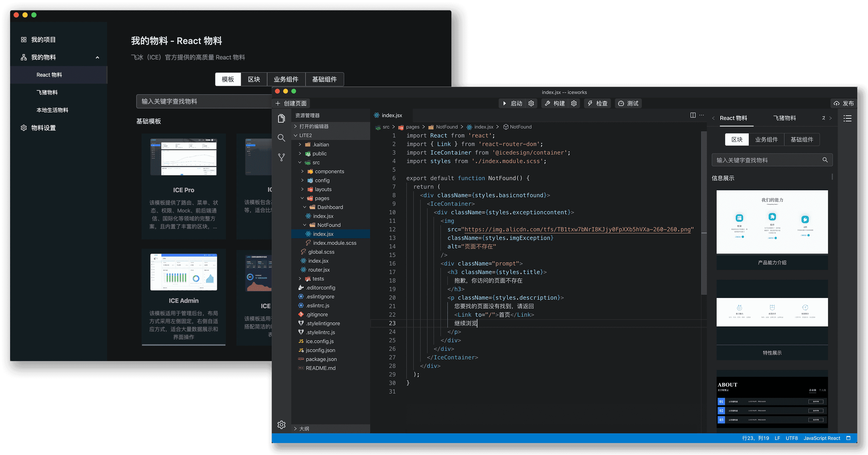This screenshot has width=868, height=455.
Task: Click the search magnifier in material panel input
Action: coord(825,160)
